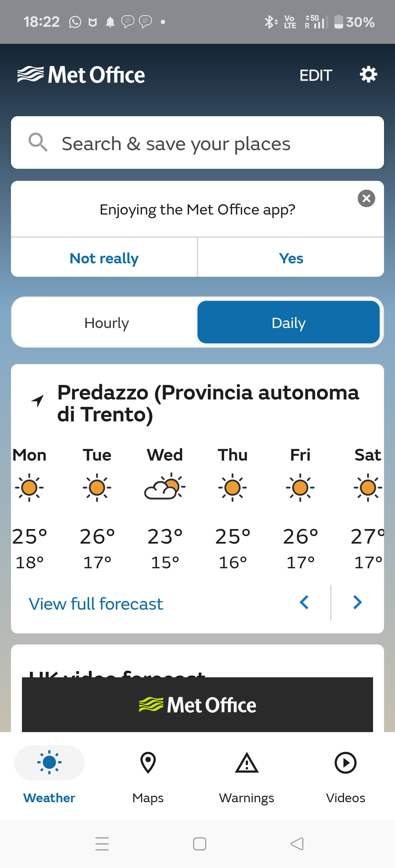This screenshot has height=868, width=395.
Task: Show previous location with left chevron
Action: (x=304, y=602)
